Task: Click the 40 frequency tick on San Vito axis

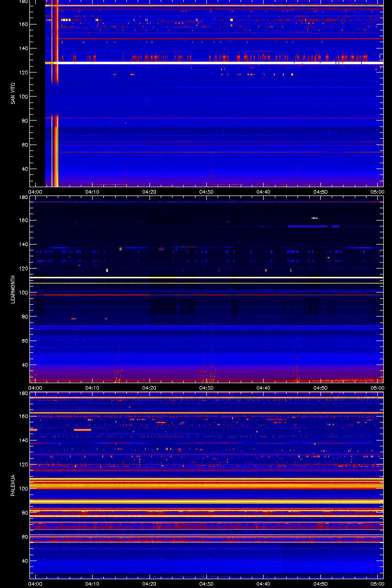Action: tap(24, 169)
